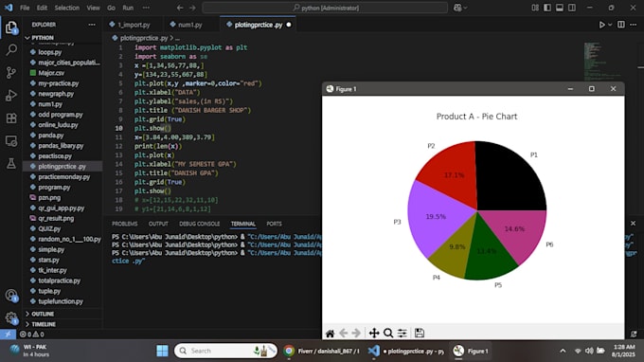Split the editor to the right

click(x=621, y=25)
